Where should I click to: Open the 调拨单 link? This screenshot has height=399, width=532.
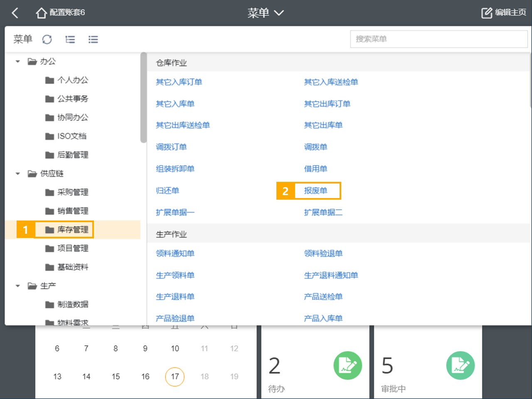click(x=315, y=147)
